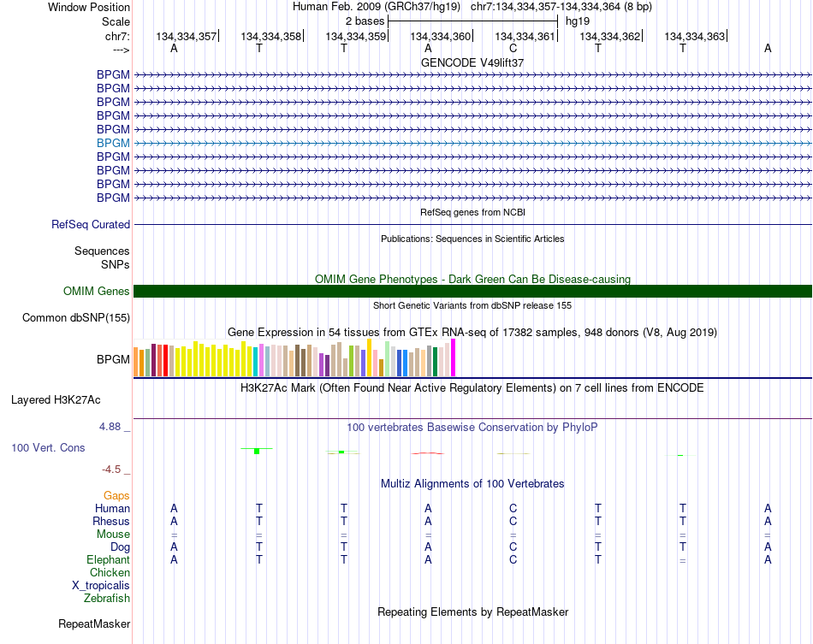Open the OMIM Genes track label
Image resolution: width=813 pixels, height=644 pixels.
coord(97,292)
